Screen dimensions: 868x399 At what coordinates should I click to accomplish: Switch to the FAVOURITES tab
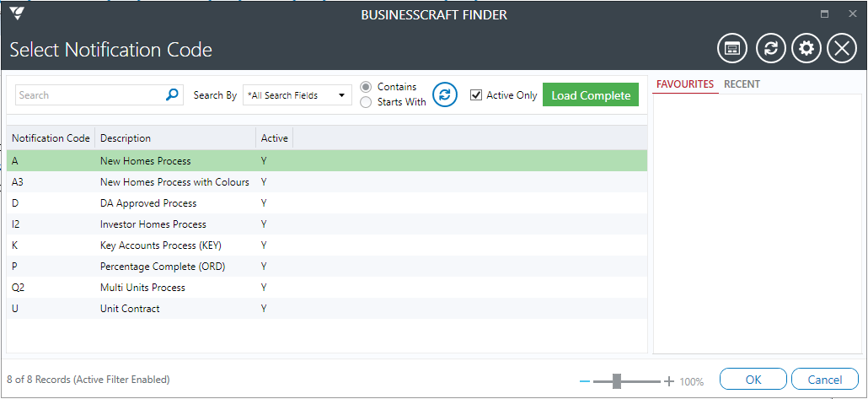click(685, 84)
